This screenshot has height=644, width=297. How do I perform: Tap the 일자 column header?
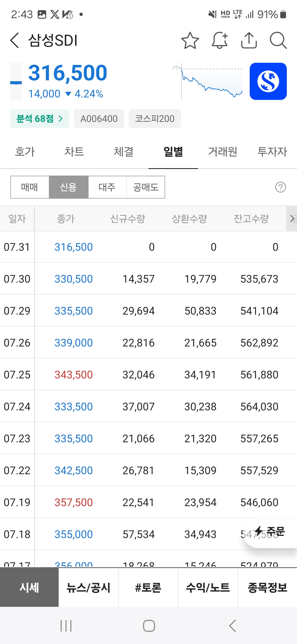coord(17,219)
